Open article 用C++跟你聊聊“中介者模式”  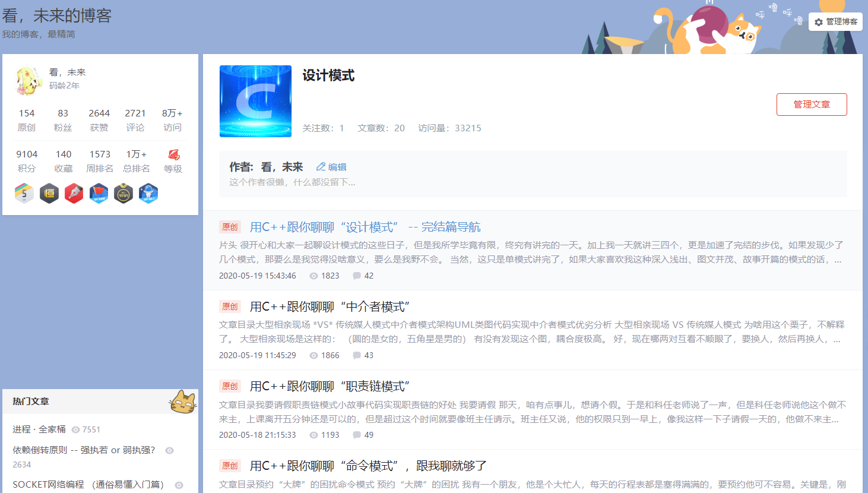click(330, 306)
